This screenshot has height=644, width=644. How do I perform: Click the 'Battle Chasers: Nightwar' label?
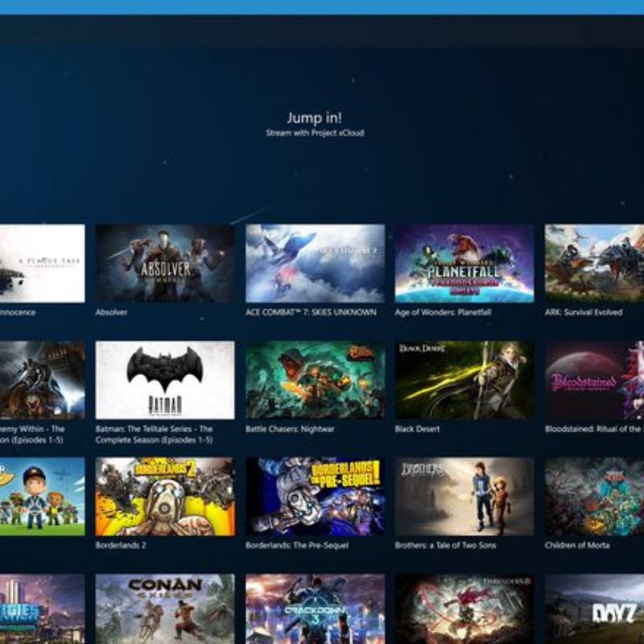click(290, 429)
